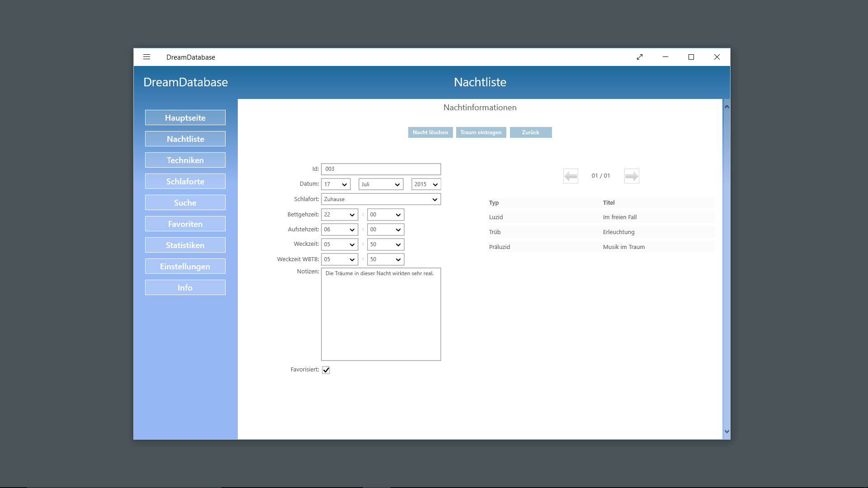Image resolution: width=868 pixels, height=488 pixels.
Task: Open the Bettgehzeit hour dropdown
Action: [x=340, y=215]
